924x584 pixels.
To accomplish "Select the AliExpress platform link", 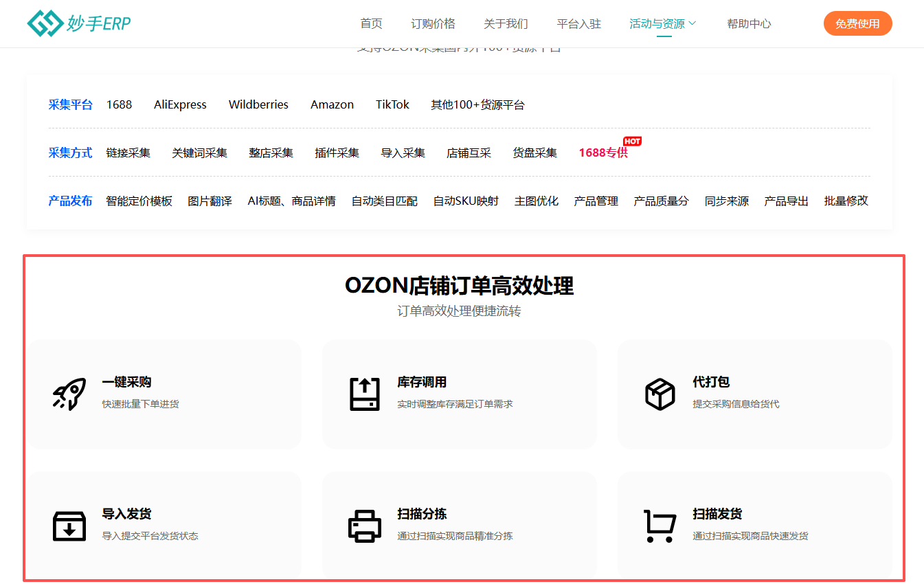I will [180, 104].
